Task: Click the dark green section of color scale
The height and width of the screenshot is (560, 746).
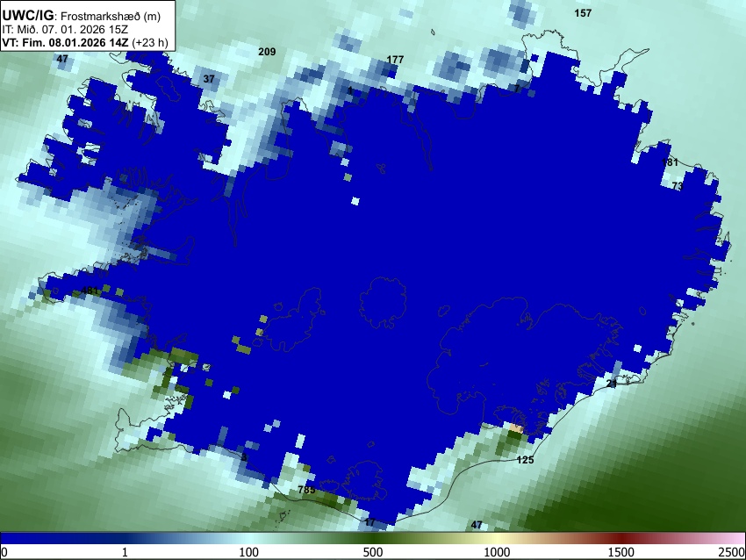Action: pos(372,539)
